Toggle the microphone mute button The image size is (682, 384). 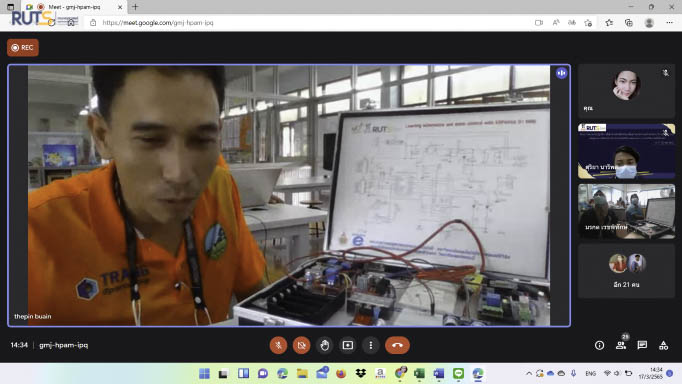tap(278, 345)
